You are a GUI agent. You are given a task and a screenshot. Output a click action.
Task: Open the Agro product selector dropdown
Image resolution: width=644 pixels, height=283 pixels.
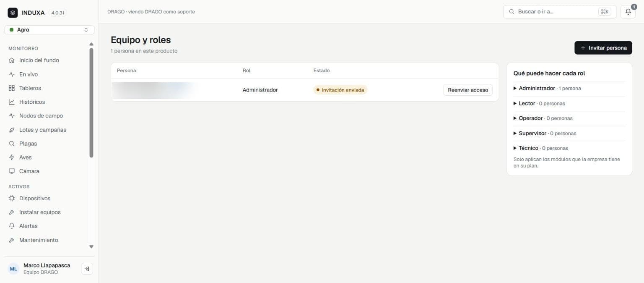[49, 30]
